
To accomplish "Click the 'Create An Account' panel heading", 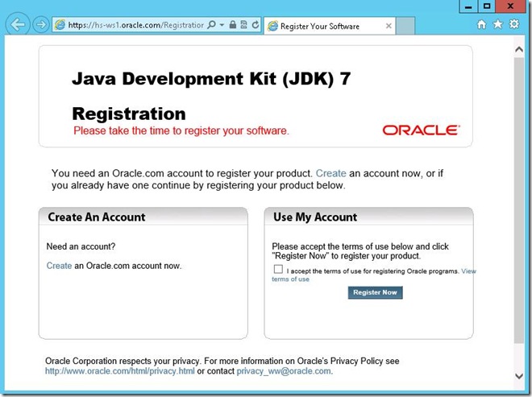I will [x=97, y=217].
